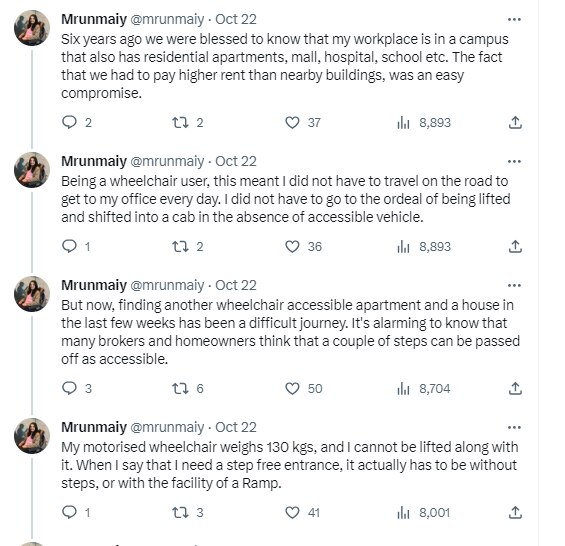This screenshot has width=565, height=546.
Task: Open more menu on the wheelchair user tweet
Action: (514, 161)
